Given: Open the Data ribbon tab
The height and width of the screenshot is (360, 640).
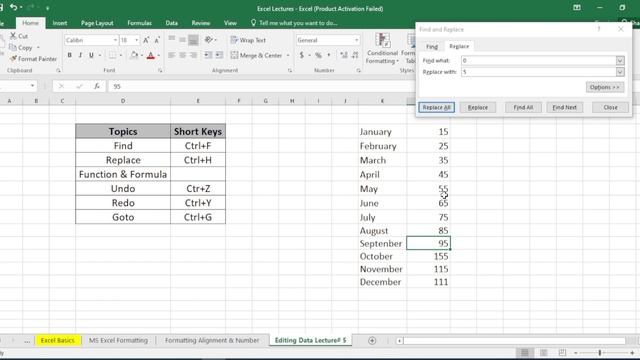Looking at the screenshot, I should 171,23.
